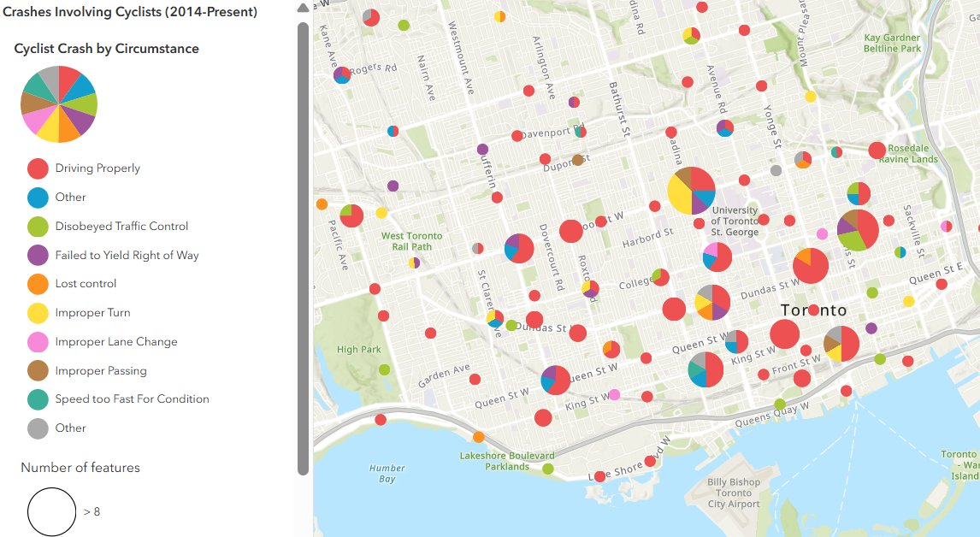980x537 pixels.
Task: Click the Queens Quay W street label
Action: [x=772, y=415]
